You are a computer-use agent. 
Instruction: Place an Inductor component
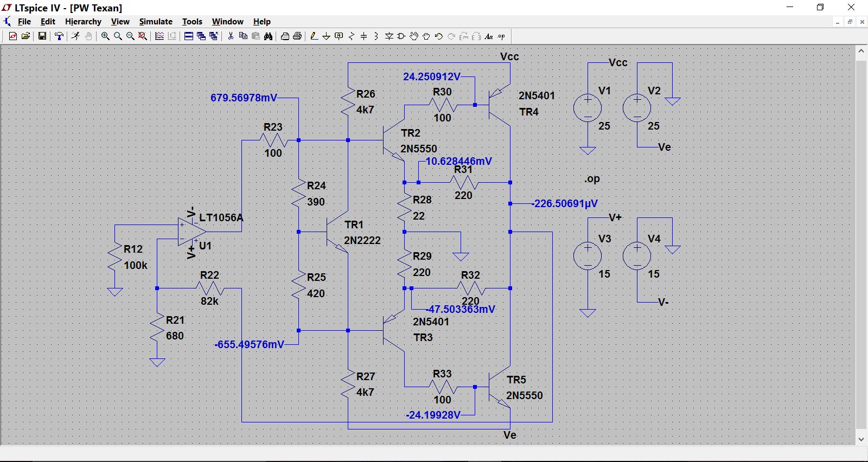(x=376, y=36)
